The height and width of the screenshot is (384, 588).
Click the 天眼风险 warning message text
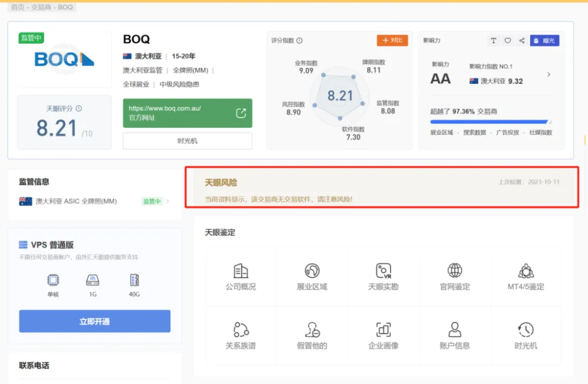pyautogui.click(x=278, y=199)
